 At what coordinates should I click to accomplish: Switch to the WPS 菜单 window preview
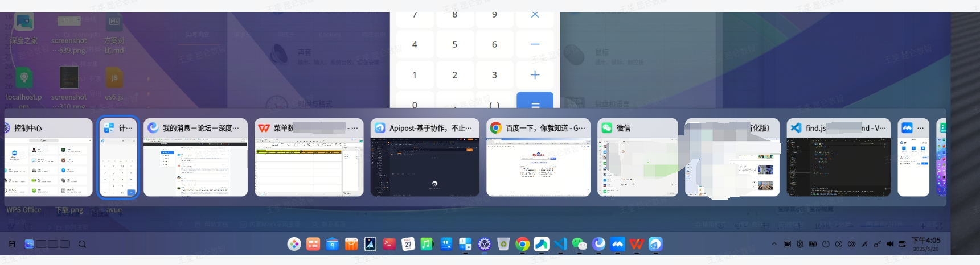309,158
